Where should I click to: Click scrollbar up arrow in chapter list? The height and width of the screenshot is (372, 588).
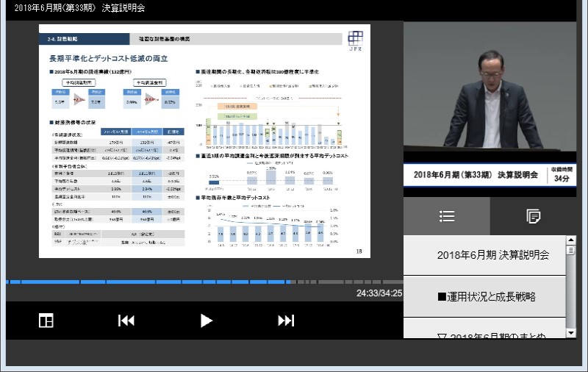[571, 240]
